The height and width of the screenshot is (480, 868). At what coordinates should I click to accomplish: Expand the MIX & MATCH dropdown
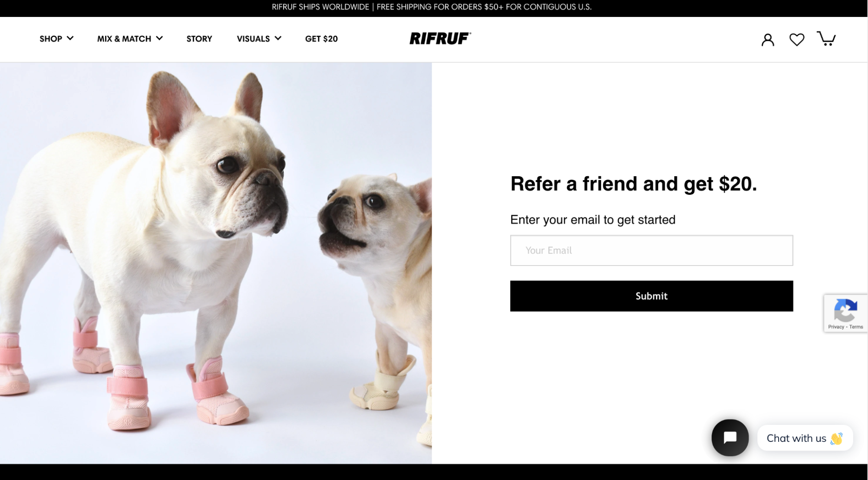point(130,39)
